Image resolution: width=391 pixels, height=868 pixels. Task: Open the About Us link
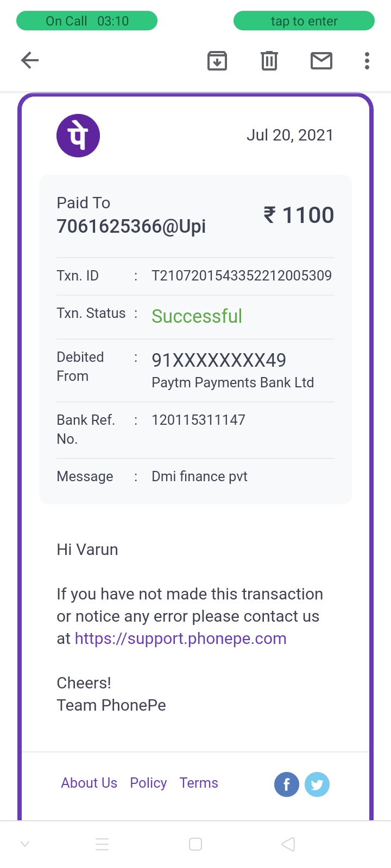click(89, 783)
